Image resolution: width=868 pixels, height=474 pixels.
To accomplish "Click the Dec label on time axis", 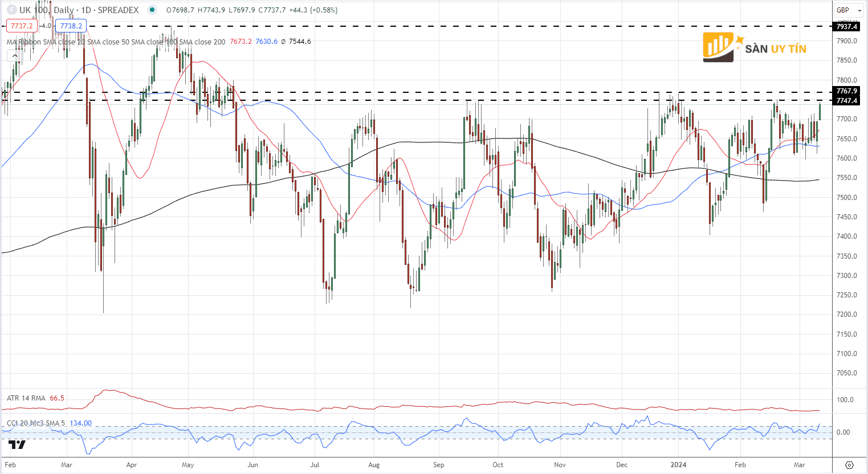I will click(621, 465).
